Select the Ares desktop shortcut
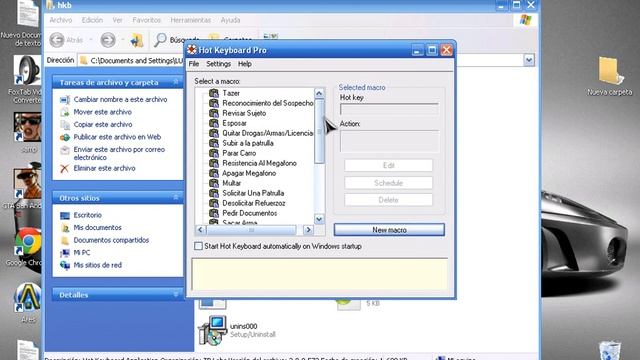 (27, 303)
